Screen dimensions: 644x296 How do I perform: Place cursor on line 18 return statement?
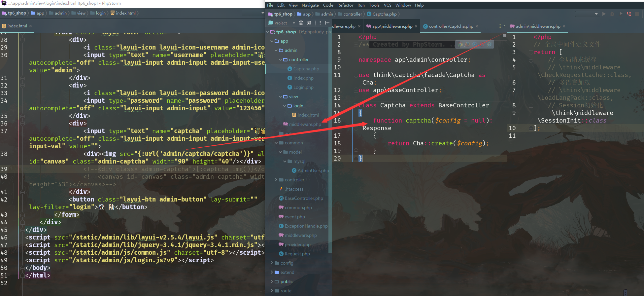[x=438, y=143]
